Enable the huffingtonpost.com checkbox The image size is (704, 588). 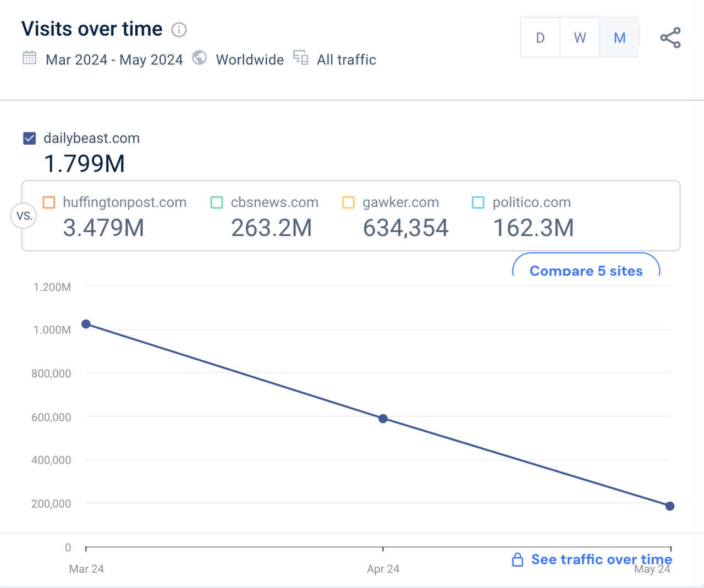tap(49, 202)
